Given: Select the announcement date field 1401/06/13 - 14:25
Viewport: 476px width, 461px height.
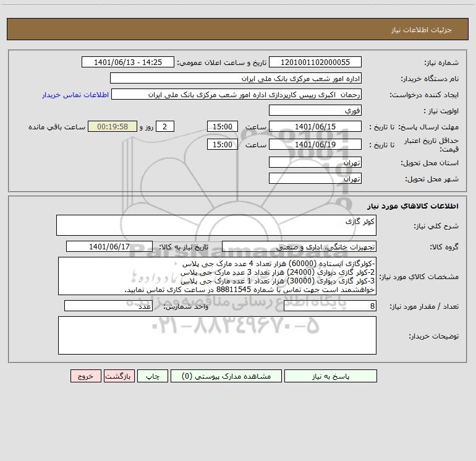Looking at the screenshot, I should (128, 62).
